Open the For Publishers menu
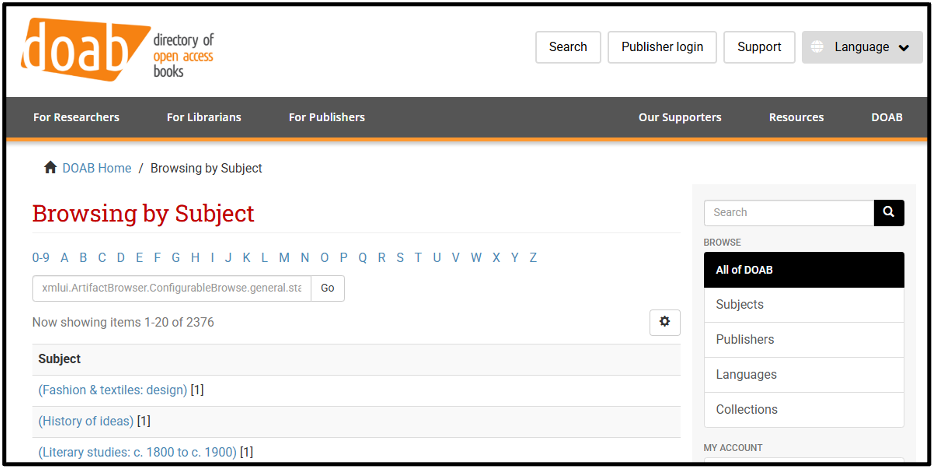The height and width of the screenshot is (468, 933). 327,117
